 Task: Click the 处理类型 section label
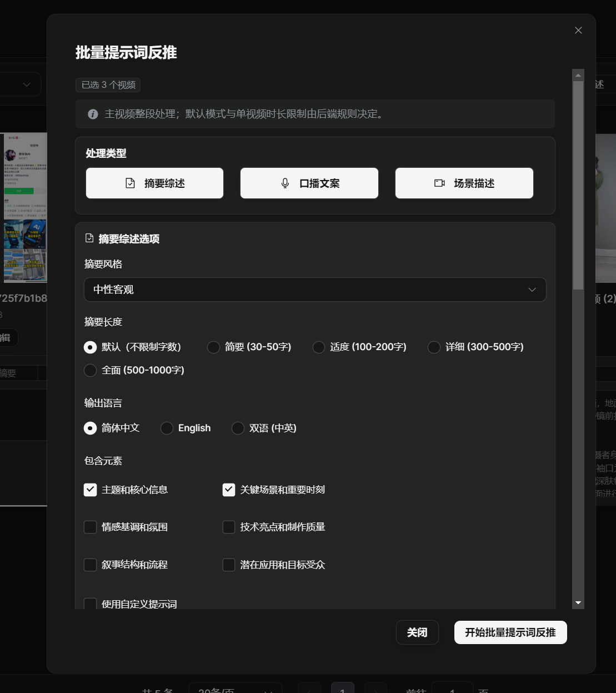point(106,153)
